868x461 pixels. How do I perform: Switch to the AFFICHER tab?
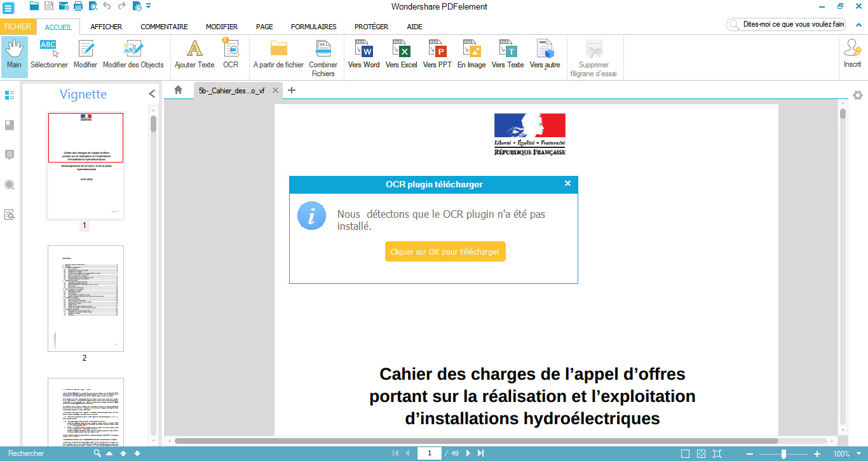point(106,27)
